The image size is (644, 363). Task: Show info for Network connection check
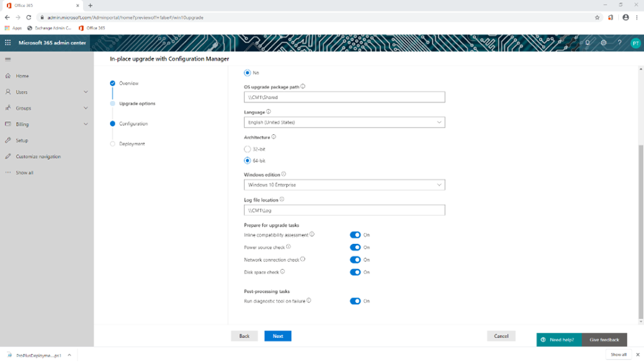click(303, 259)
